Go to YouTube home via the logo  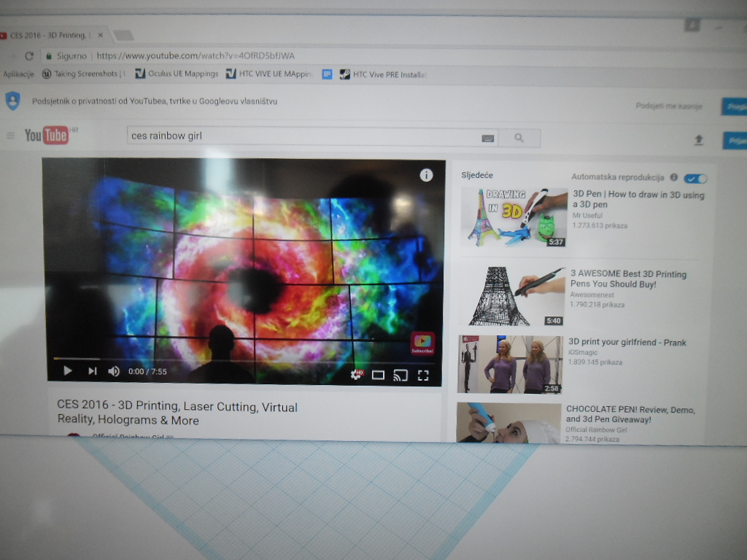point(47,135)
